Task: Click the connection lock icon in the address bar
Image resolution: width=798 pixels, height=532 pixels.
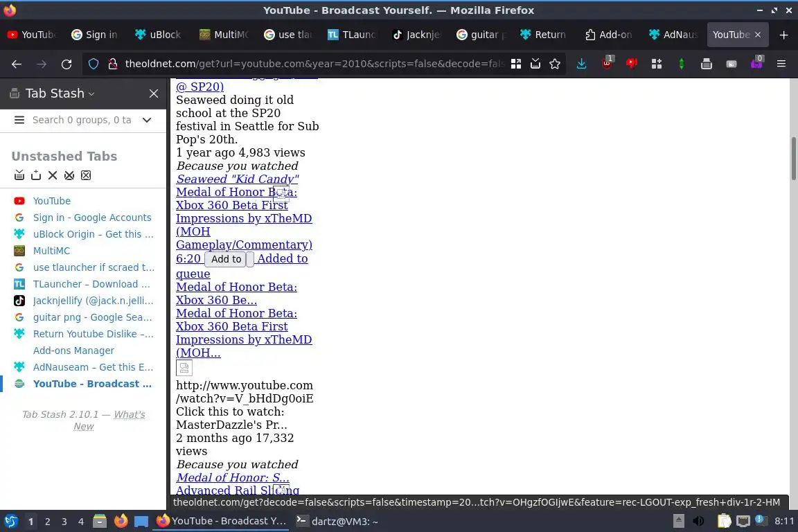Action: click(x=112, y=64)
